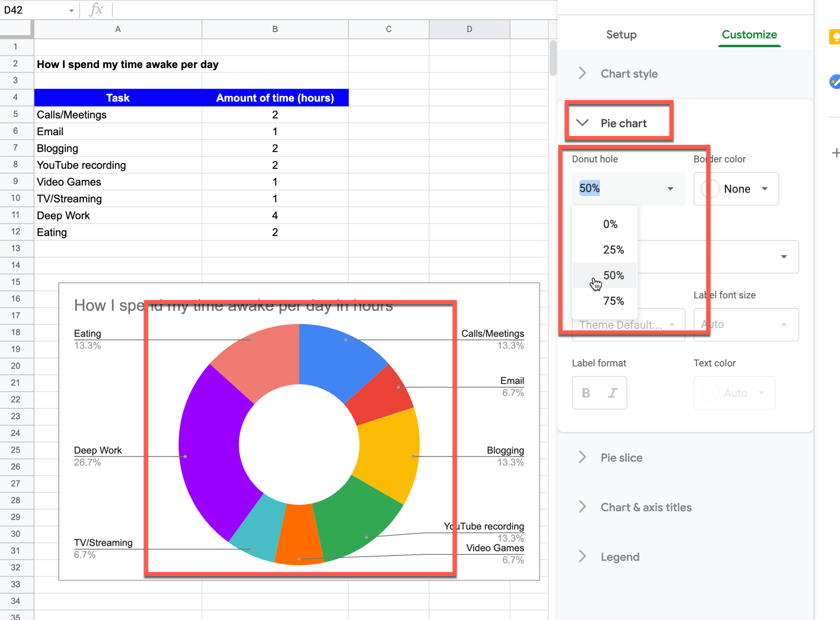This screenshot has width=840, height=620.
Task: Select the Email cell
Action: click(118, 132)
